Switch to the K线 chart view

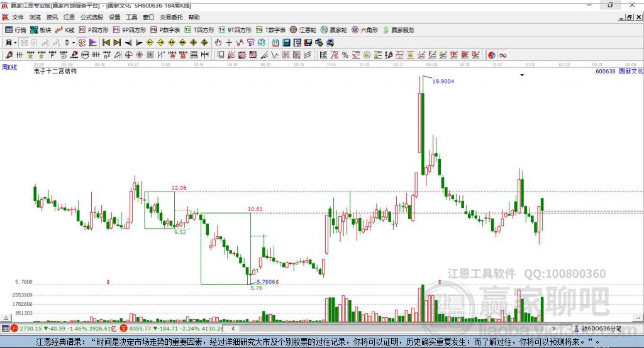click(x=65, y=30)
